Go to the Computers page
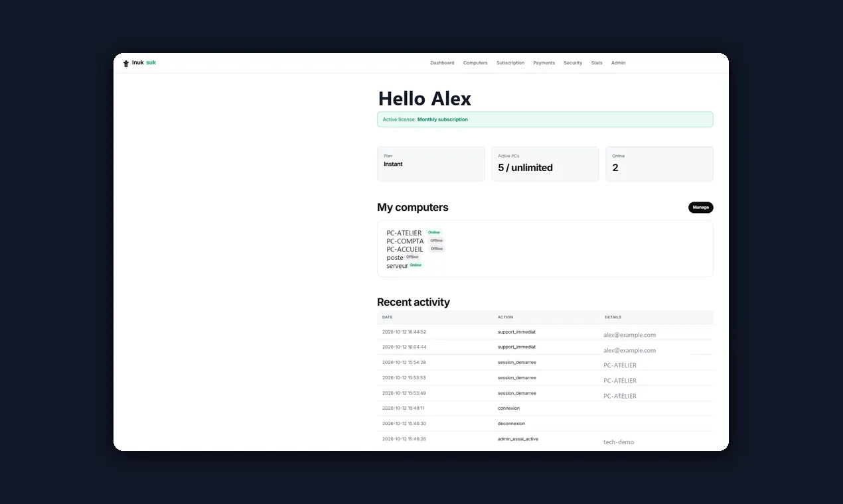843x504 pixels. click(x=475, y=63)
